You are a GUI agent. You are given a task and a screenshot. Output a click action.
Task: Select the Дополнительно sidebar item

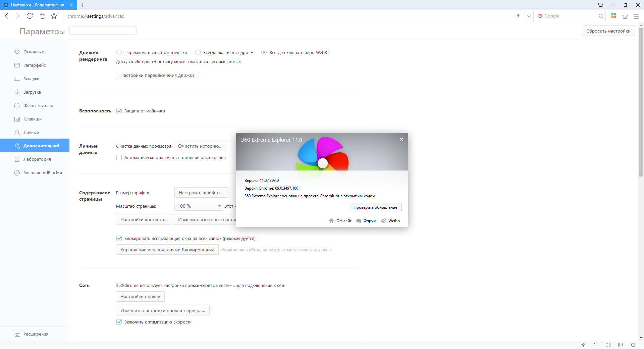[x=35, y=145]
